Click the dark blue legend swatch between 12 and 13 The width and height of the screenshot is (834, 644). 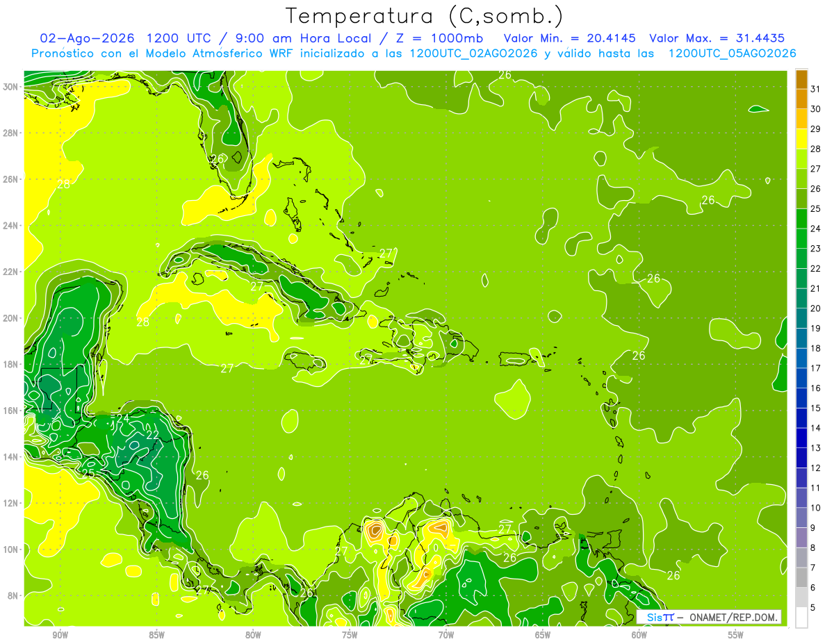coord(801,458)
